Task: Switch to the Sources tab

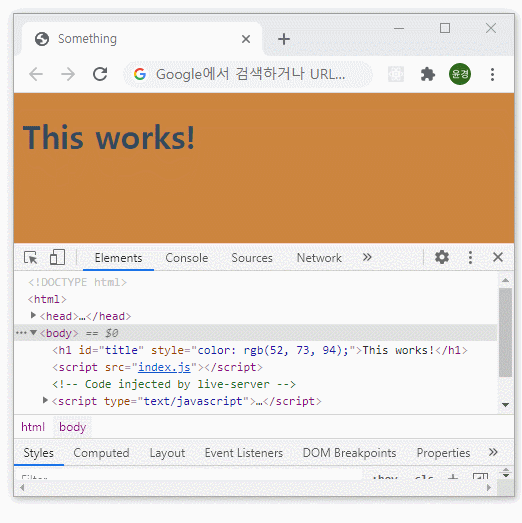Action: [x=252, y=258]
